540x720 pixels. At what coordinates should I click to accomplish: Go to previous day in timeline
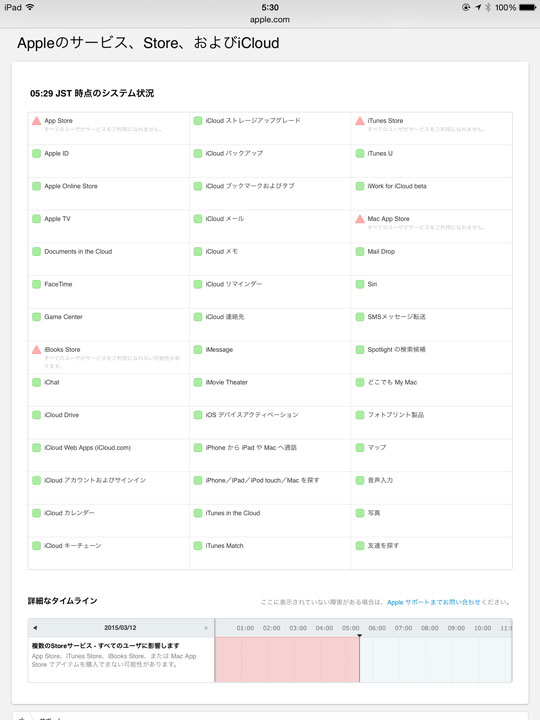(x=35, y=628)
